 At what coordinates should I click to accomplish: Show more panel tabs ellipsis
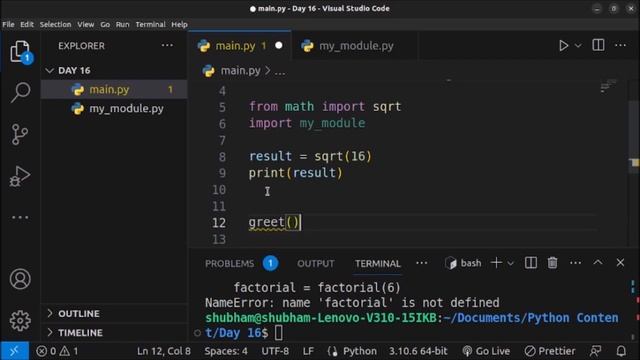(x=422, y=263)
